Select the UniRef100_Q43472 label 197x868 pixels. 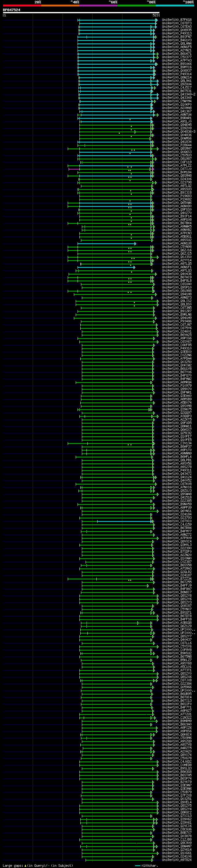coord(177,474)
